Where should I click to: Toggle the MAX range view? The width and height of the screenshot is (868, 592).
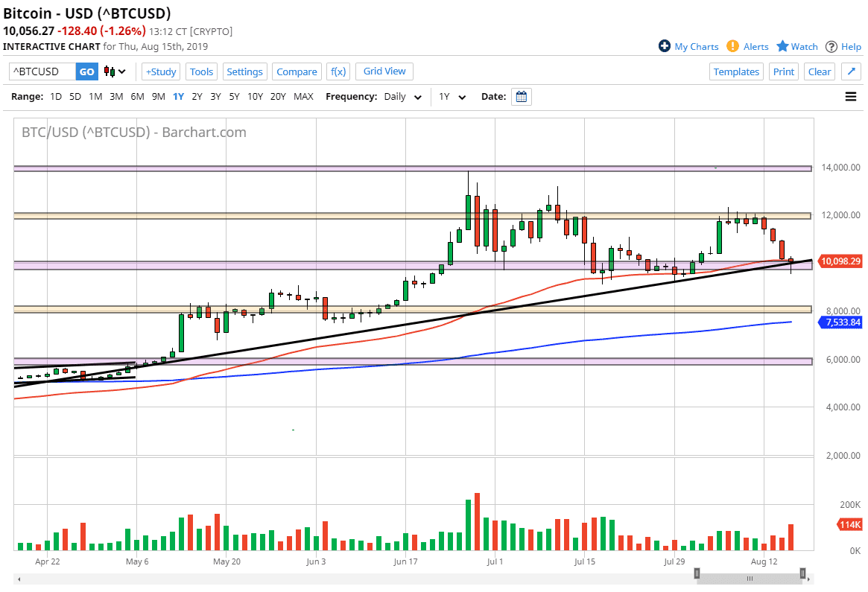point(303,96)
